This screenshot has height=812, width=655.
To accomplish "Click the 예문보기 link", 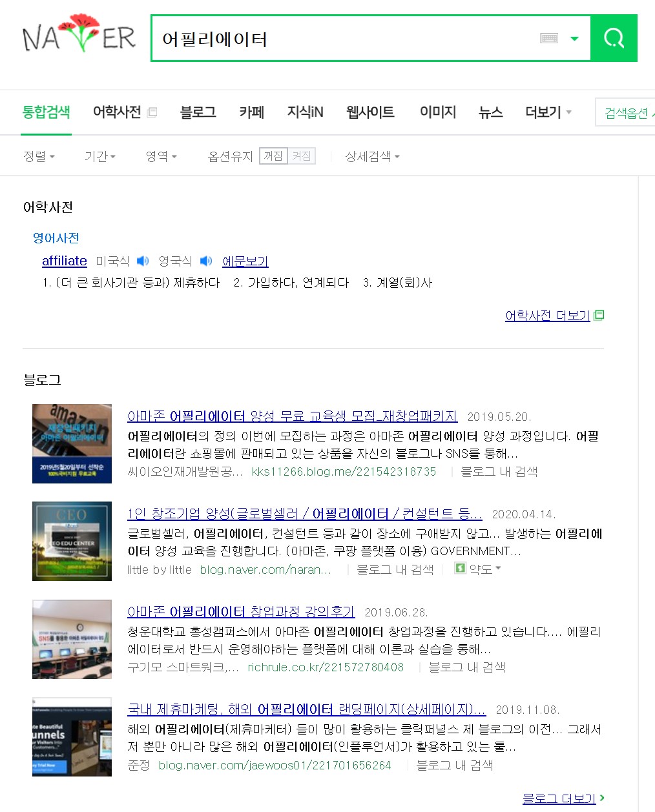I will pos(245,261).
